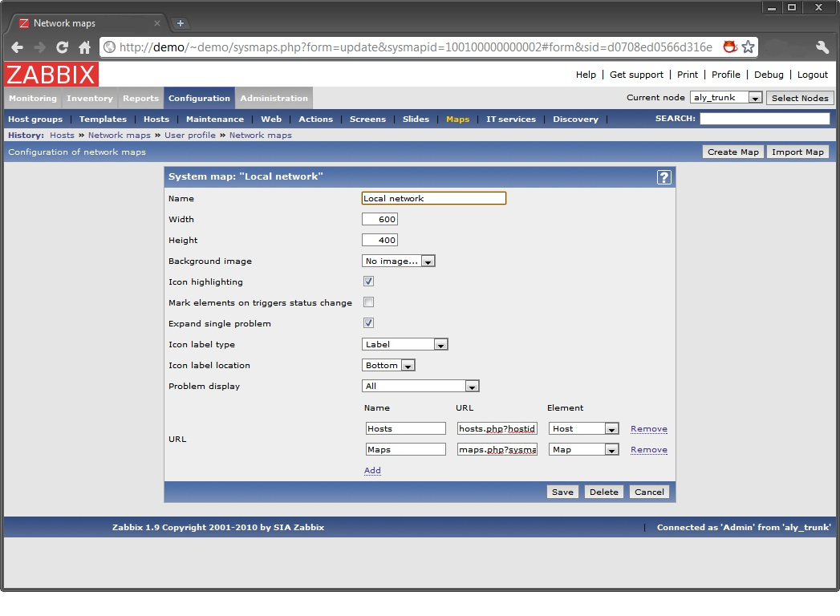Focus the Width input field

click(x=379, y=219)
